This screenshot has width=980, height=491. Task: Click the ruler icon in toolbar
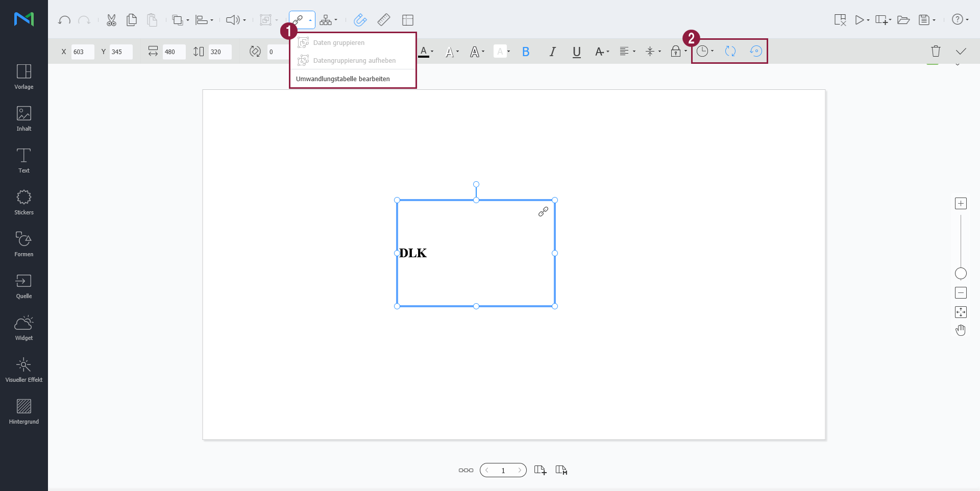click(384, 20)
